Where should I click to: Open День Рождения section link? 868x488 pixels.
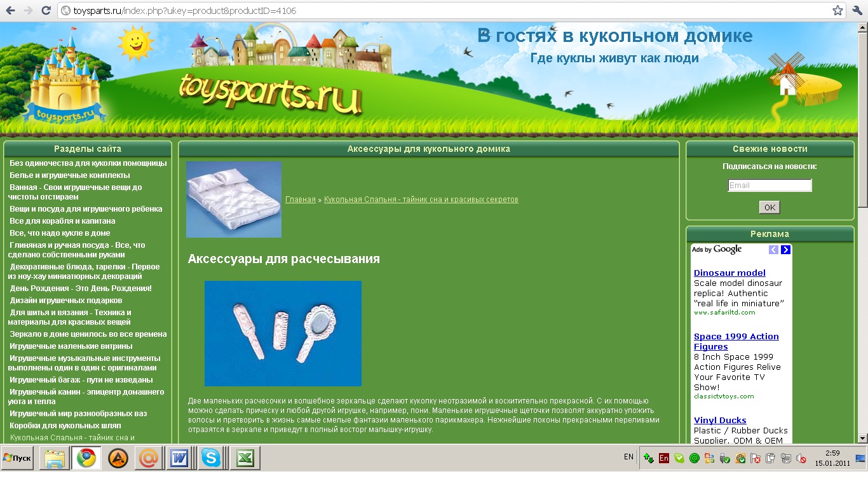[x=81, y=288]
